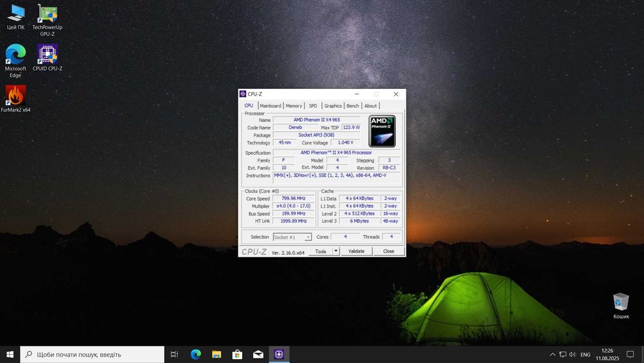Close the CPU-Z window with X
Screen dimensions: 644x363
(396, 94)
